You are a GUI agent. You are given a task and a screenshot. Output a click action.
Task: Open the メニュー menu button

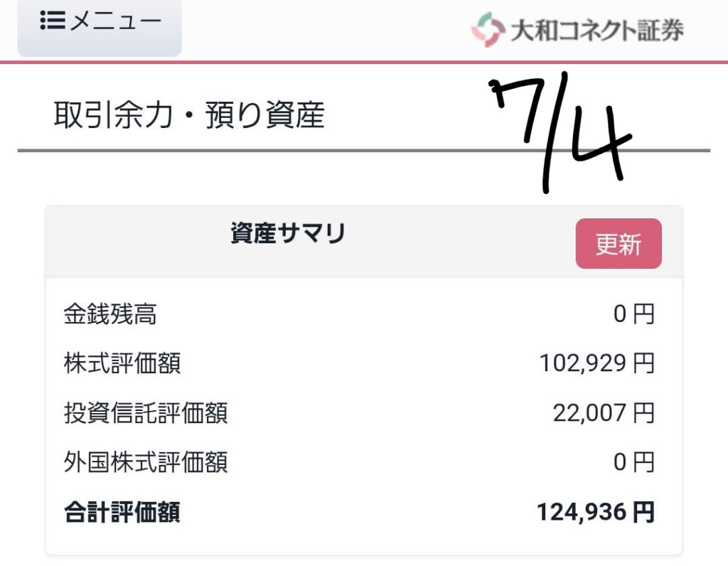pyautogui.click(x=100, y=27)
